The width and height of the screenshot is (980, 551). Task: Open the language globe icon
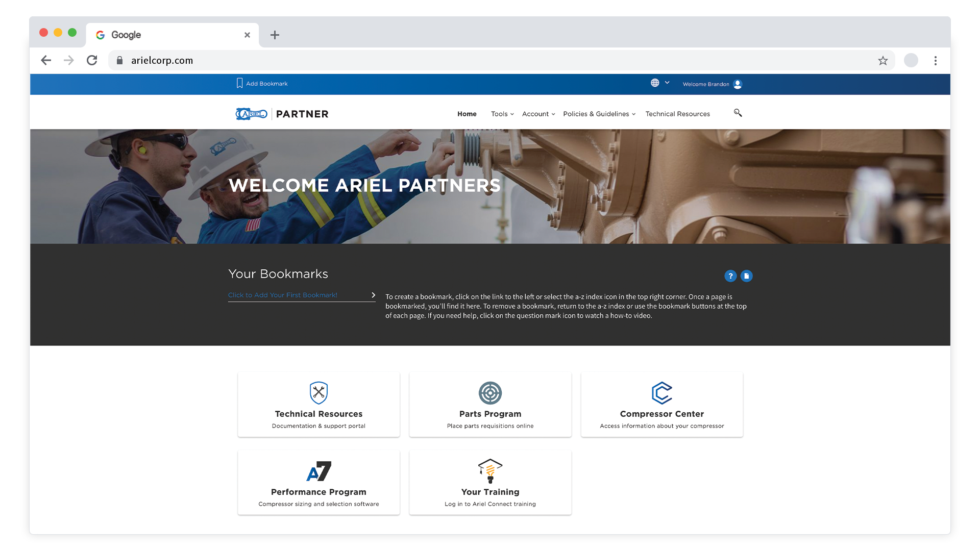point(655,83)
